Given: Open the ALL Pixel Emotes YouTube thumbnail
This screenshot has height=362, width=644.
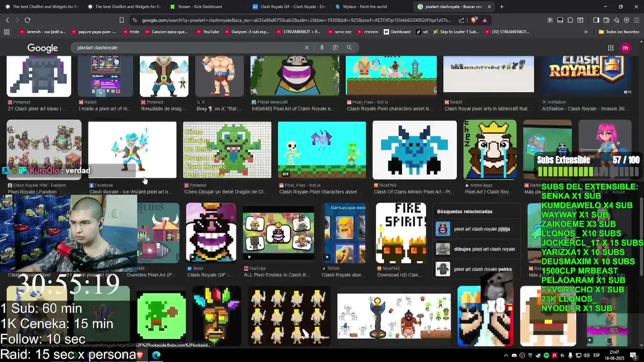Looking at the screenshot, I should pyautogui.click(x=278, y=233).
